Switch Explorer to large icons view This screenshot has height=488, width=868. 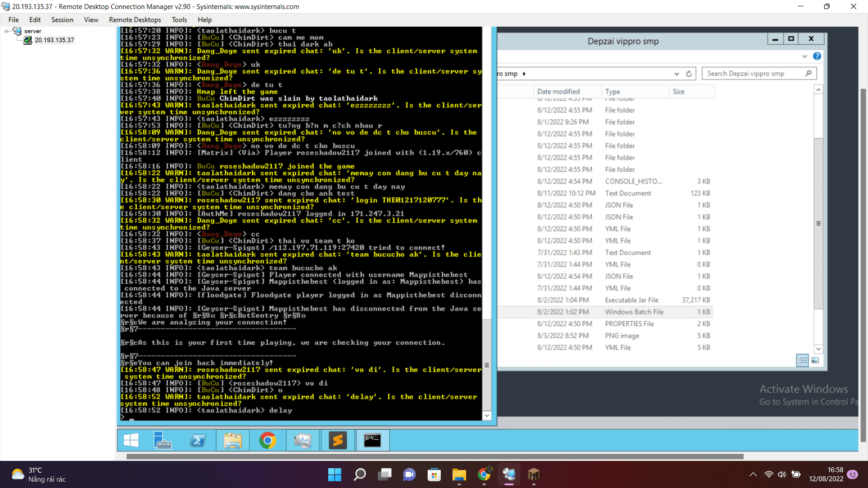(x=815, y=360)
